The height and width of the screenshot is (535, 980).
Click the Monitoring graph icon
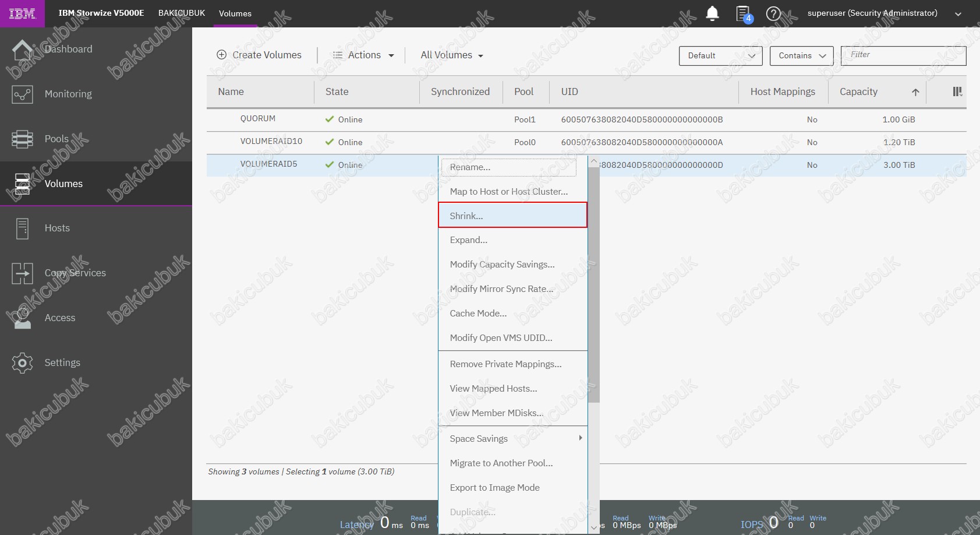22,94
